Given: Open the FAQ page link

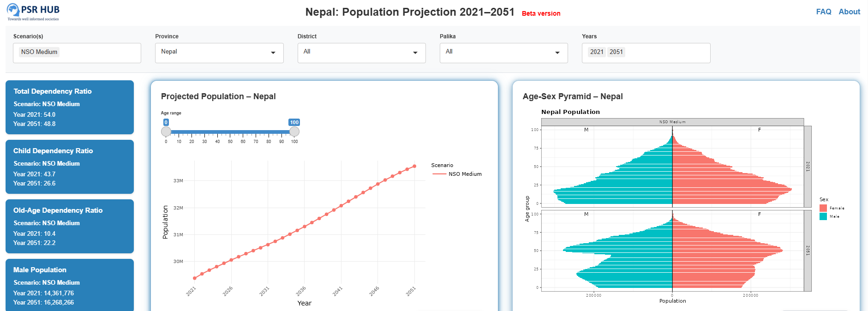Looking at the screenshot, I should point(823,12).
